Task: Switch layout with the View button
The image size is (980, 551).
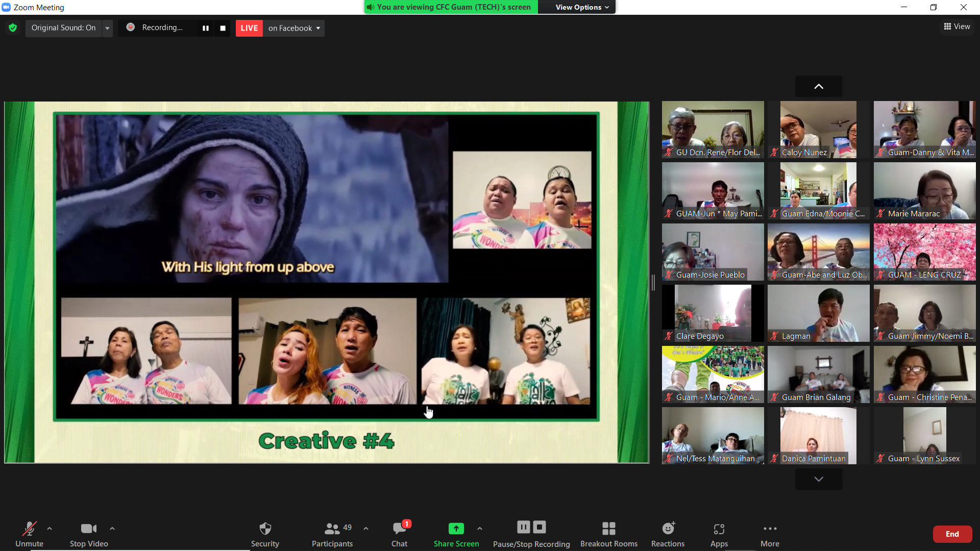Action: pos(957,27)
